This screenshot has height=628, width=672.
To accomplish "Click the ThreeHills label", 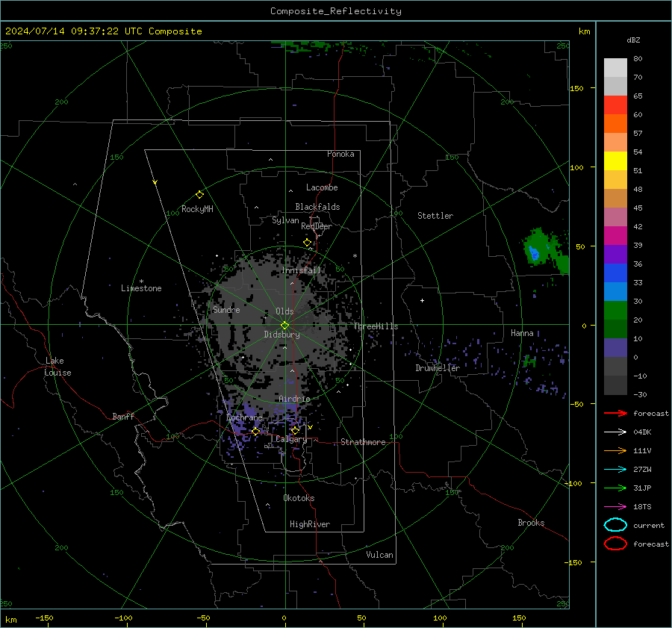I will (376, 326).
